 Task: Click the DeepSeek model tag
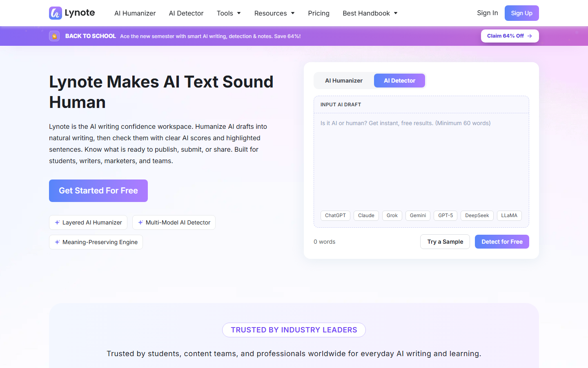coord(477,215)
